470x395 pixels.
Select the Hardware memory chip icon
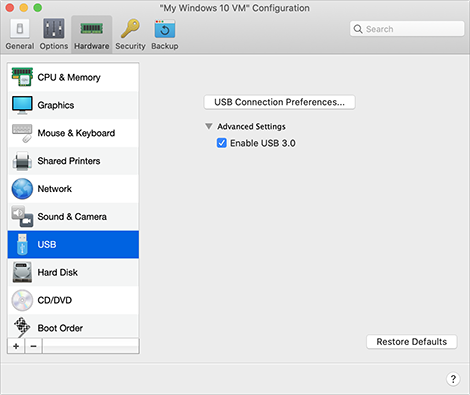pos(91,28)
